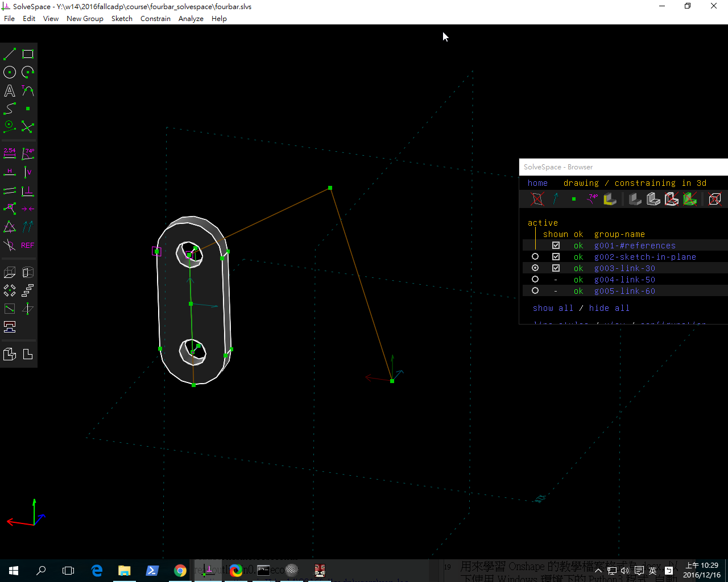Screen dimensions: 728x582
Task: Open the Analyze menu
Action: [x=191, y=19]
